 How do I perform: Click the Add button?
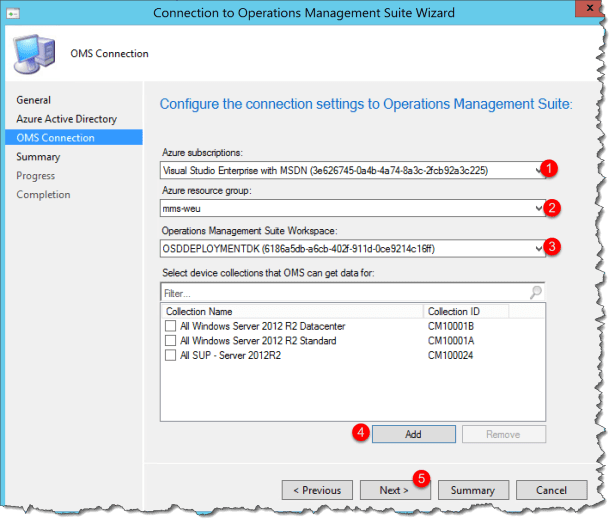pos(414,434)
